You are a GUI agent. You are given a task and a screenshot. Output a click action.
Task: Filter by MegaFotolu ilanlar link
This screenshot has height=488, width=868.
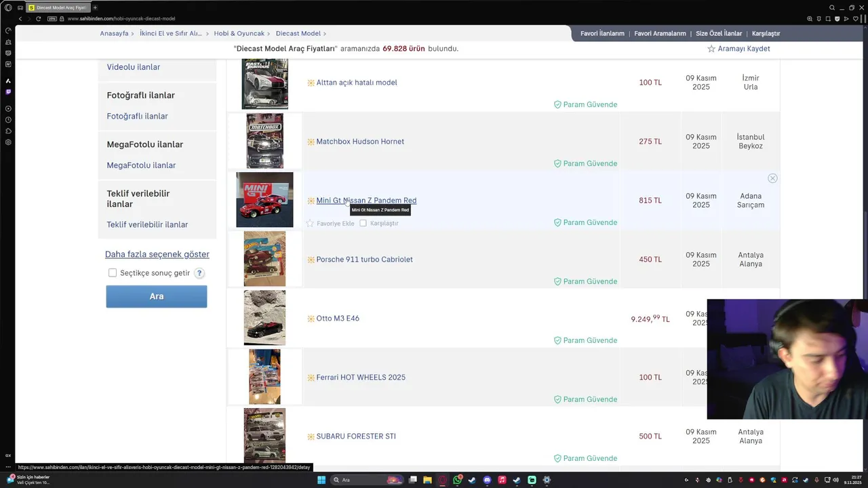click(x=141, y=165)
